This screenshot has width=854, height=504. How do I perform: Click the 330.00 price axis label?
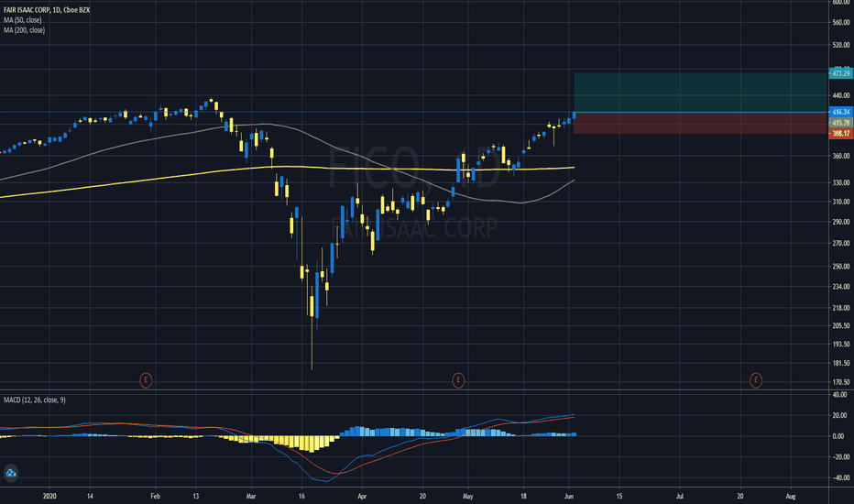point(841,182)
